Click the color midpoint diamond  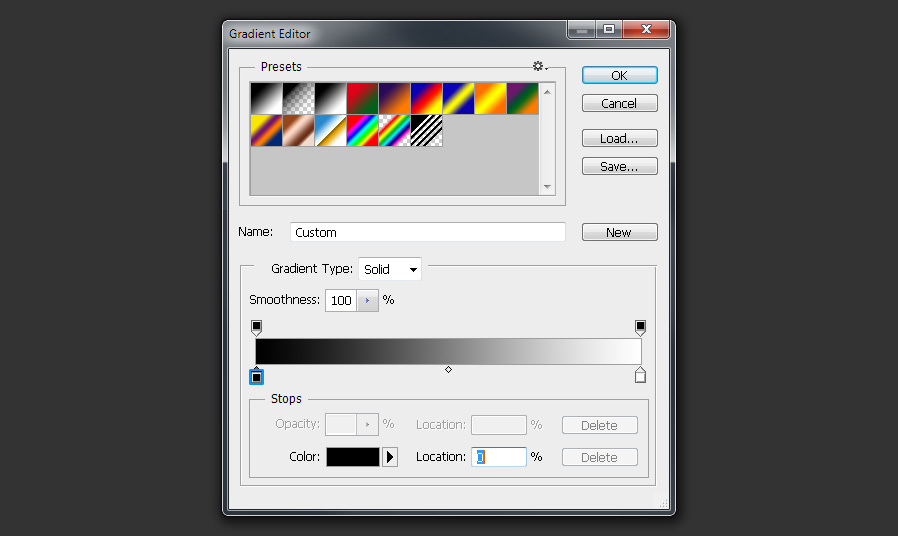pos(448,370)
